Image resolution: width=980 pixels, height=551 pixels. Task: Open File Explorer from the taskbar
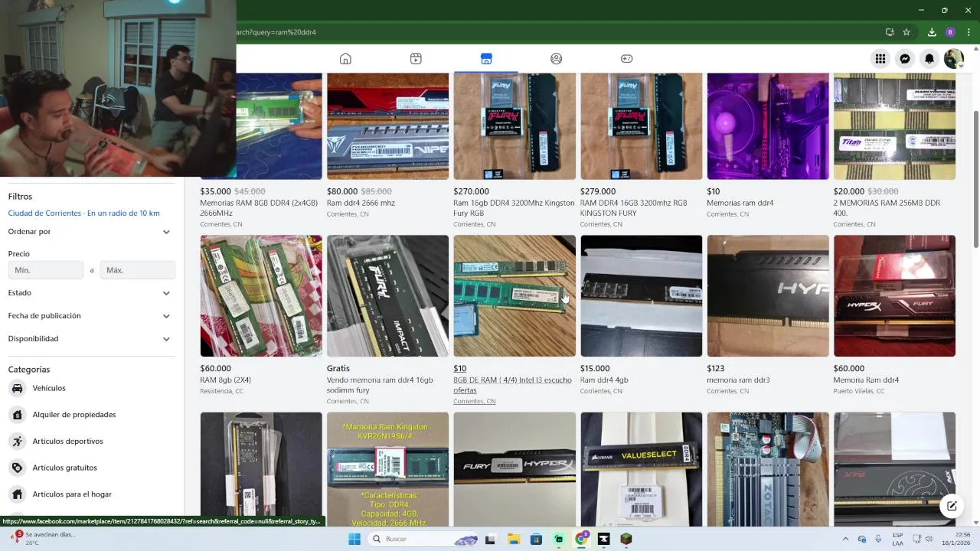click(x=514, y=539)
